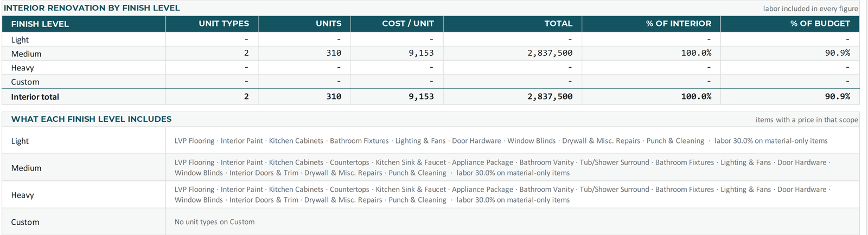Viewport: 868px width, 235px height.
Task: Click Custom label in includes section
Action: [25, 222]
